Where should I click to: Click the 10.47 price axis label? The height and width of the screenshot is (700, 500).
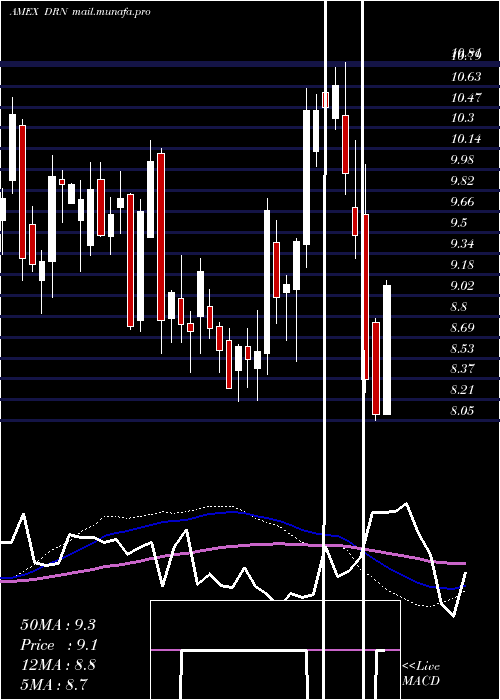466,98
